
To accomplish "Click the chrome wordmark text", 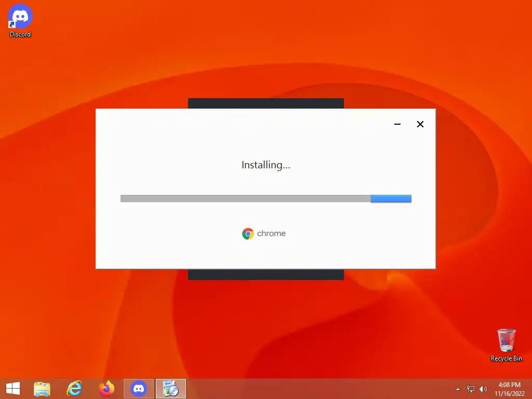I will 271,233.
